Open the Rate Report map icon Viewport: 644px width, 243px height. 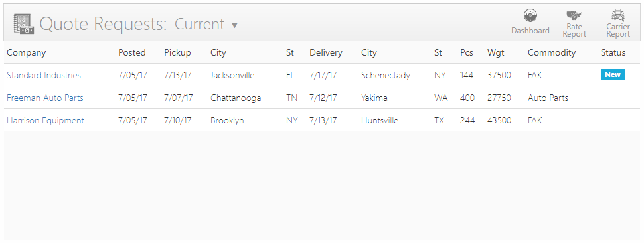[574, 15]
